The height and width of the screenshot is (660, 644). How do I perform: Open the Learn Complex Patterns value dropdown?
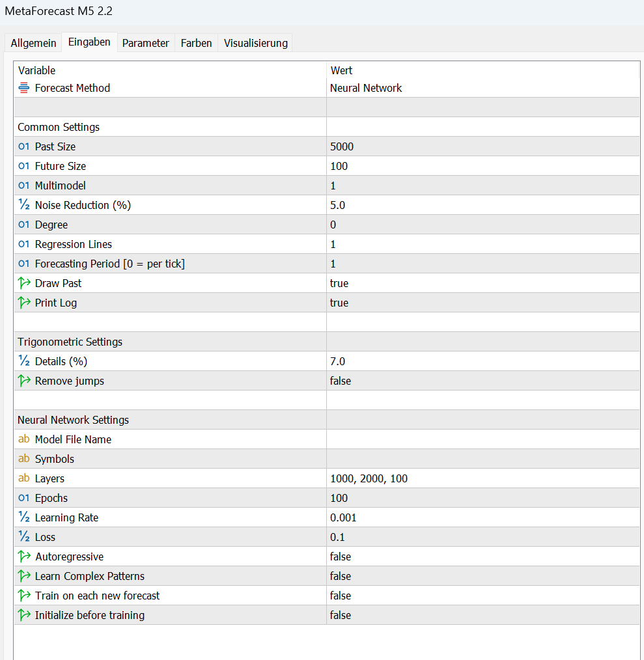click(x=341, y=576)
